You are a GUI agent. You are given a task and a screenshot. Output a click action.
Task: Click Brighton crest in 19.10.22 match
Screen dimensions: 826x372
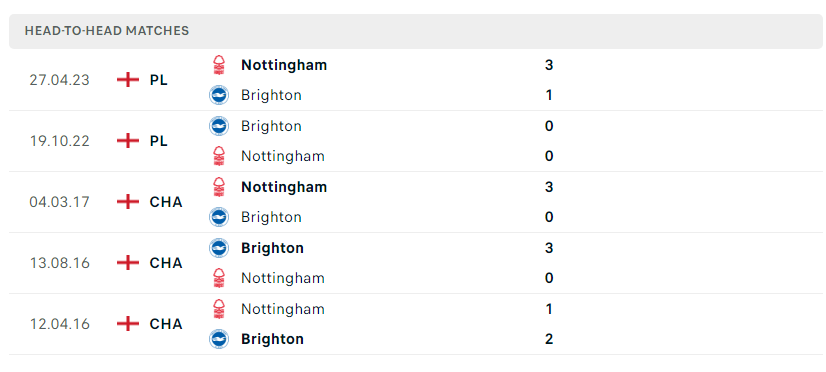pyautogui.click(x=219, y=126)
